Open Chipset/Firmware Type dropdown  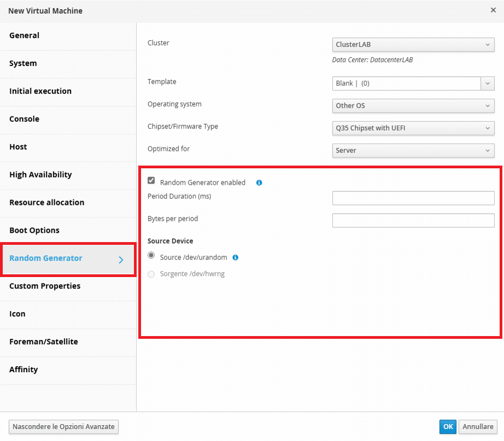[x=413, y=128]
